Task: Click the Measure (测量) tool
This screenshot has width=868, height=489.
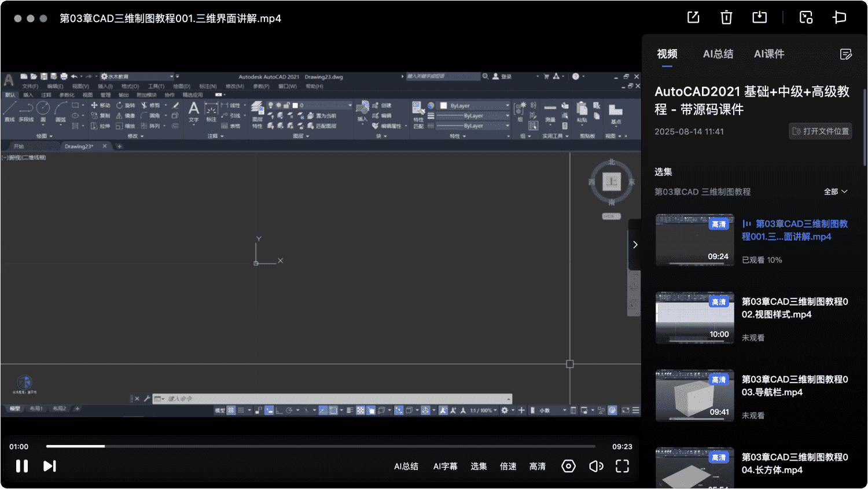Action: (550, 112)
